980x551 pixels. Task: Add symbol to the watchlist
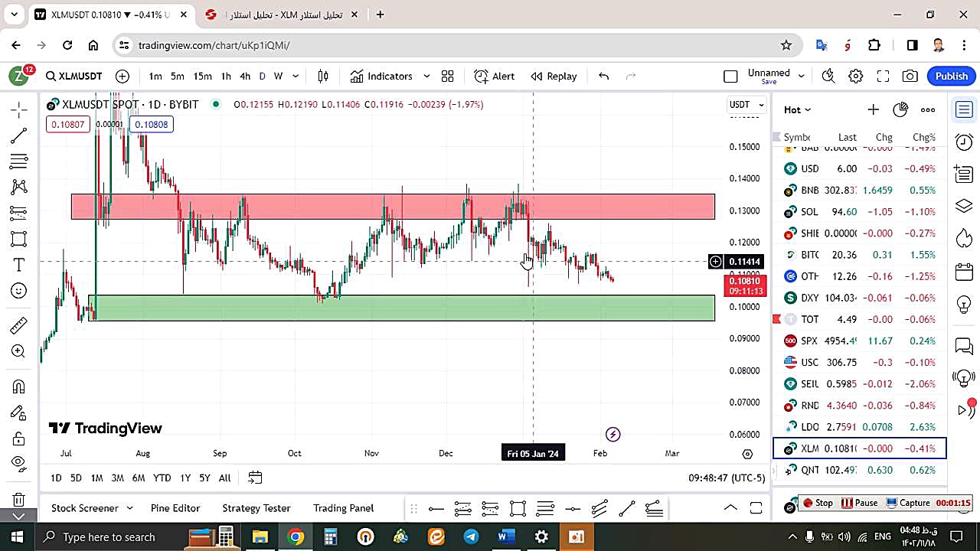(873, 109)
